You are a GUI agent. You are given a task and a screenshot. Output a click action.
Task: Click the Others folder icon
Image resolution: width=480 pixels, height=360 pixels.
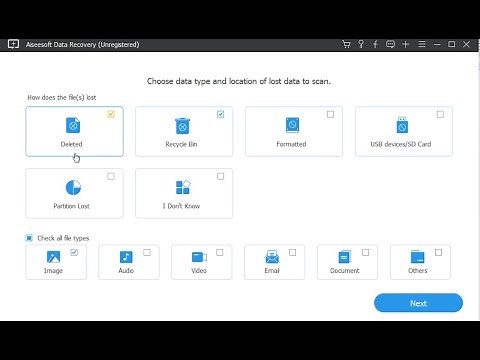click(417, 257)
